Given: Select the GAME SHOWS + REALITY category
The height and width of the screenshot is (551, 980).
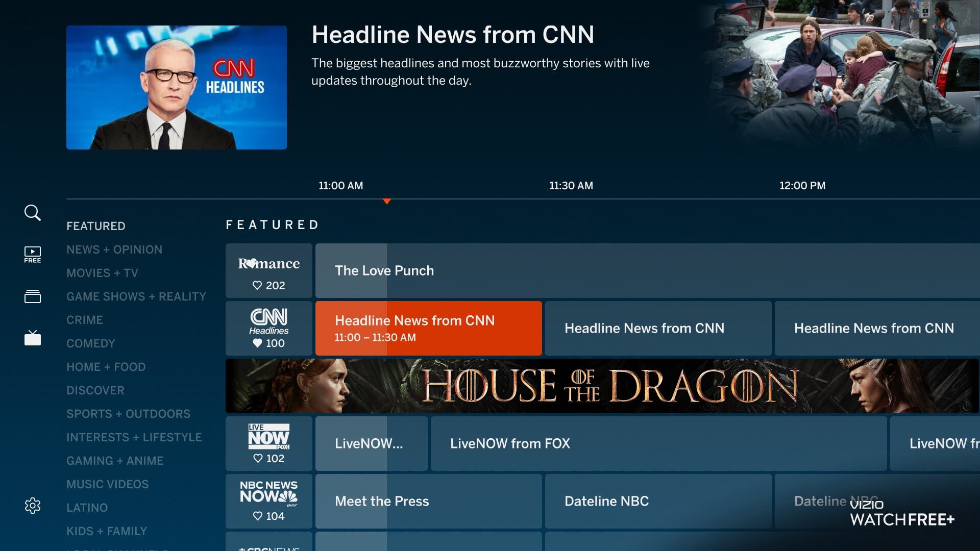Looking at the screenshot, I should coord(136,296).
